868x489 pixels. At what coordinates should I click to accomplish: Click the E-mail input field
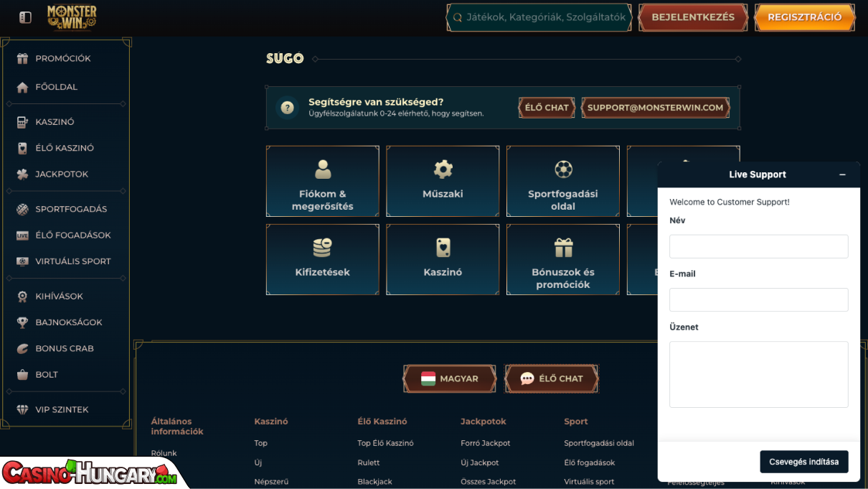759,299
